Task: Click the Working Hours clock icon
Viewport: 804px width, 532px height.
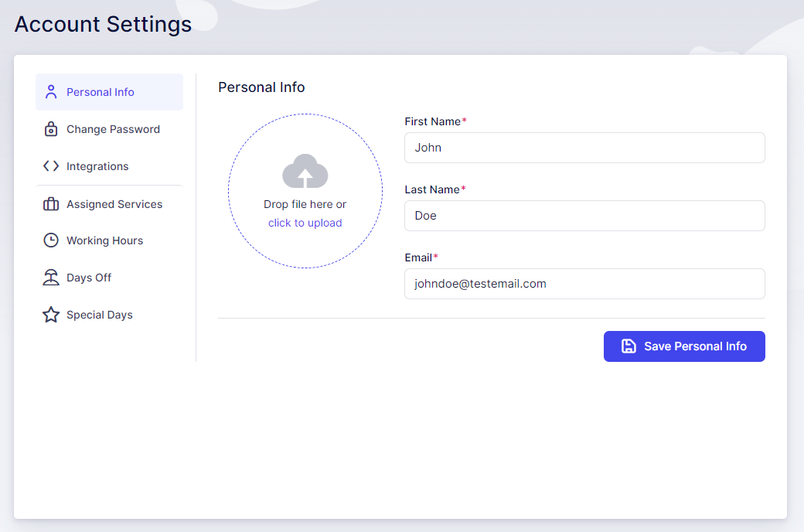Action: (51, 240)
